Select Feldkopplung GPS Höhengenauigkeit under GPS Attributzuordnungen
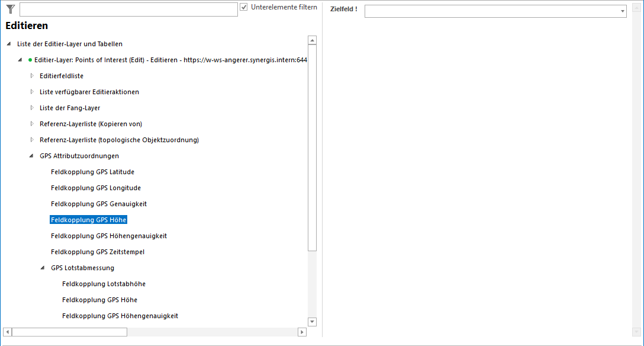The height and width of the screenshot is (346, 644). tap(109, 236)
